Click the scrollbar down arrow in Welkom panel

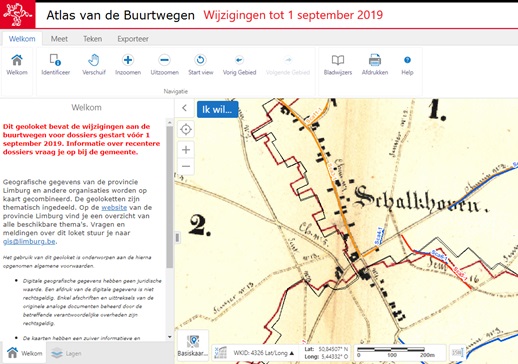tap(170, 337)
